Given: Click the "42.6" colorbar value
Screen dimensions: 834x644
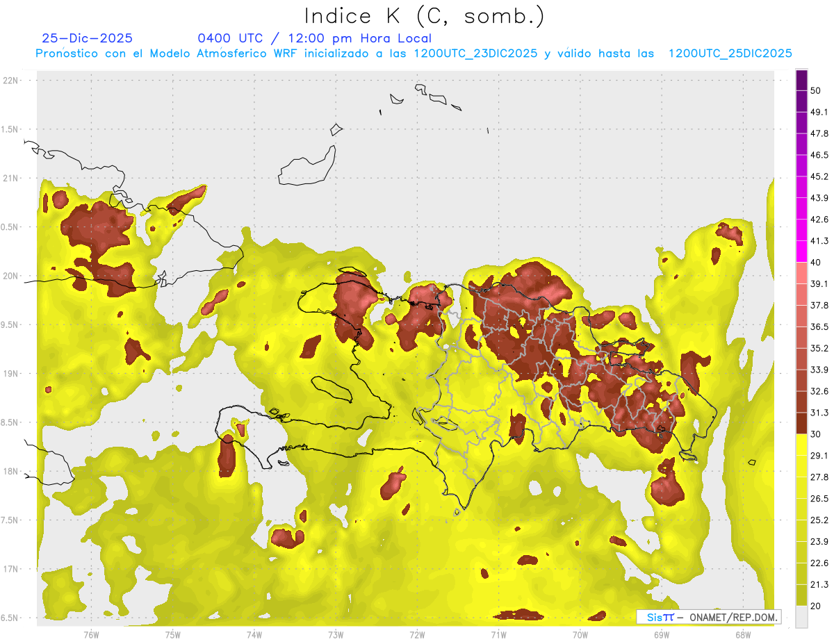Looking at the screenshot, I should pos(819,220).
